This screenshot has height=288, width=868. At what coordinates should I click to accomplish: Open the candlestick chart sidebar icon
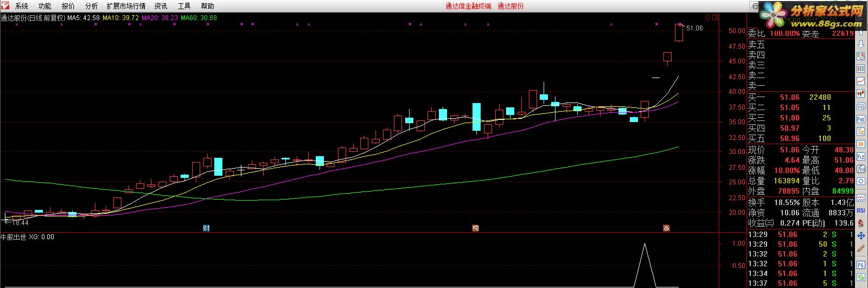(x=861, y=93)
